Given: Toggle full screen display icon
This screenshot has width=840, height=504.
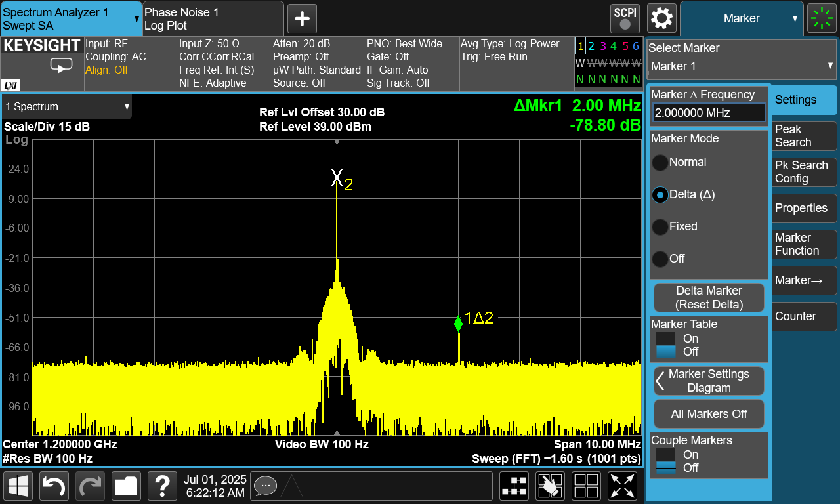Looking at the screenshot, I should click(622, 486).
